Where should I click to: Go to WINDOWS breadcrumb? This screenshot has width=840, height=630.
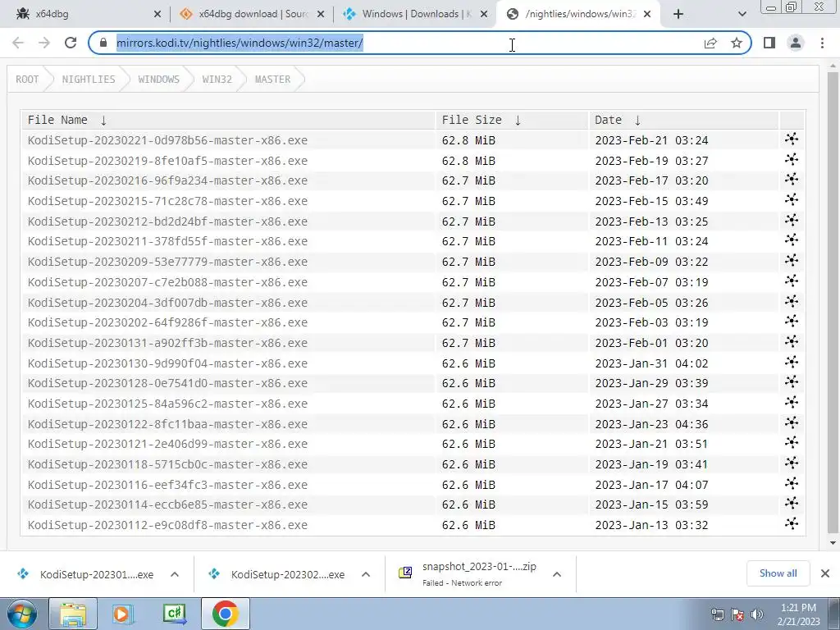click(158, 80)
